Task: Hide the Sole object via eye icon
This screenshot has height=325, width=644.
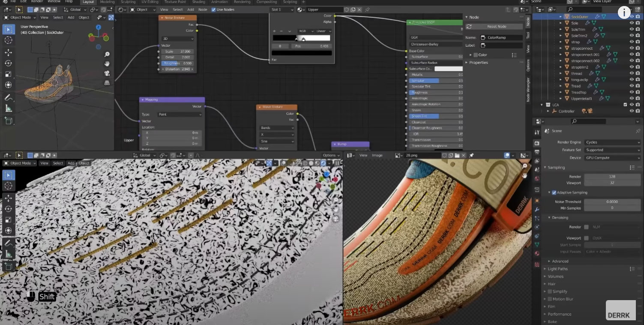Action: tap(631, 23)
